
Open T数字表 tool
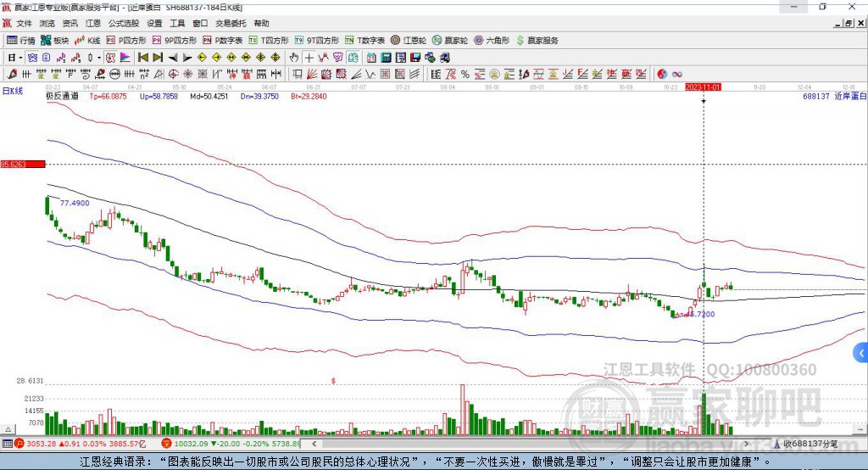pyautogui.click(x=364, y=41)
